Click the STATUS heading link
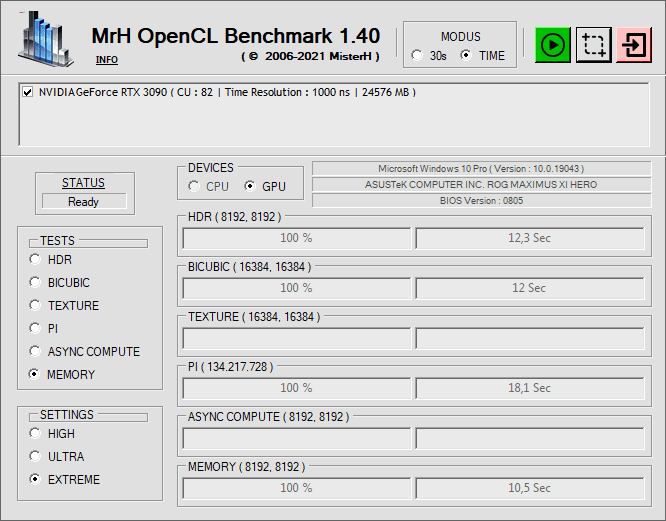This screenshot has width=666, height=521. pyautogui.click(x=83, y=183)
